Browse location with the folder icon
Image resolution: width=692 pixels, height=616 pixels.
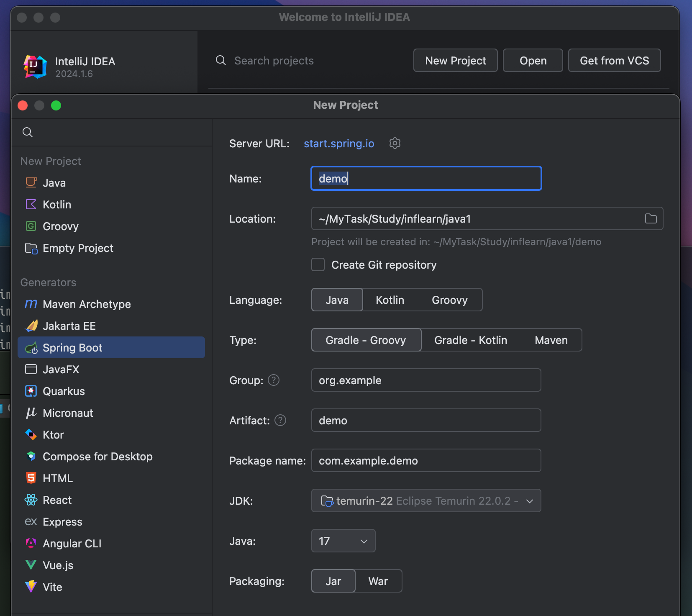pyautogui.click(x=651, y=218)
